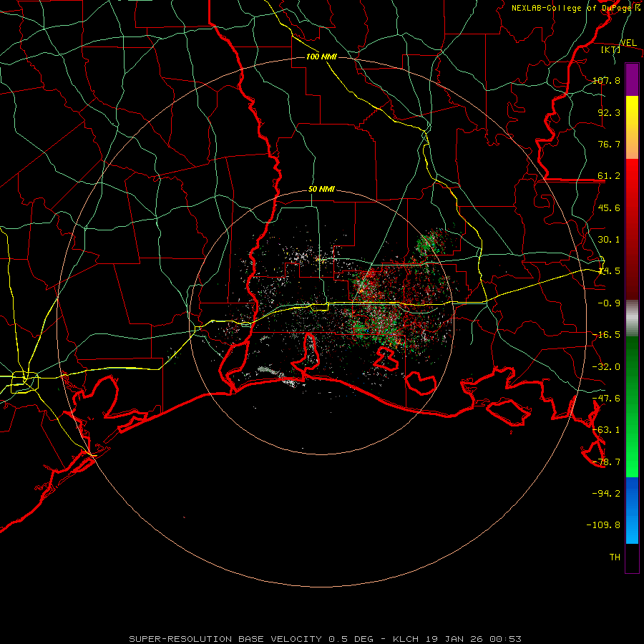Image resolution: width=644 pixels, height=644 pixels.
Task: Click the purple segment of the color bar
Action: [632, 79]
